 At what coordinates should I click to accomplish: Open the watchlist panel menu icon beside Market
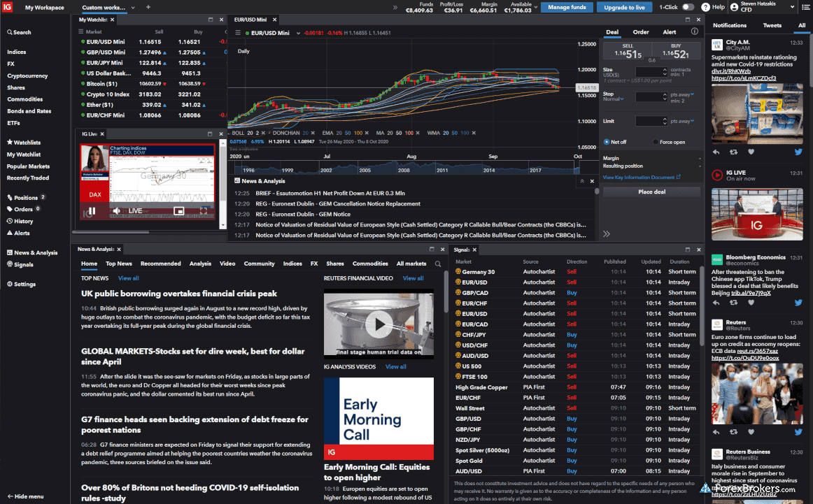coord(81,31)
